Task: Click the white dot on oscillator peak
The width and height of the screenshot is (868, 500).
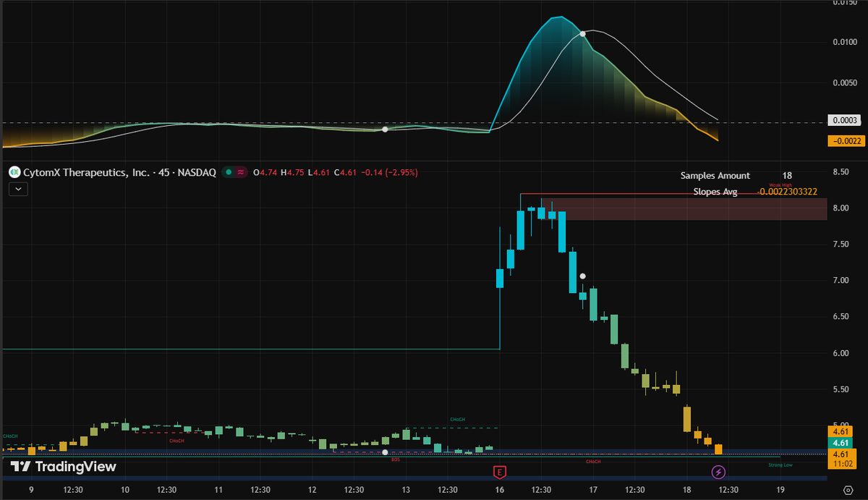Action: [582, 34]
